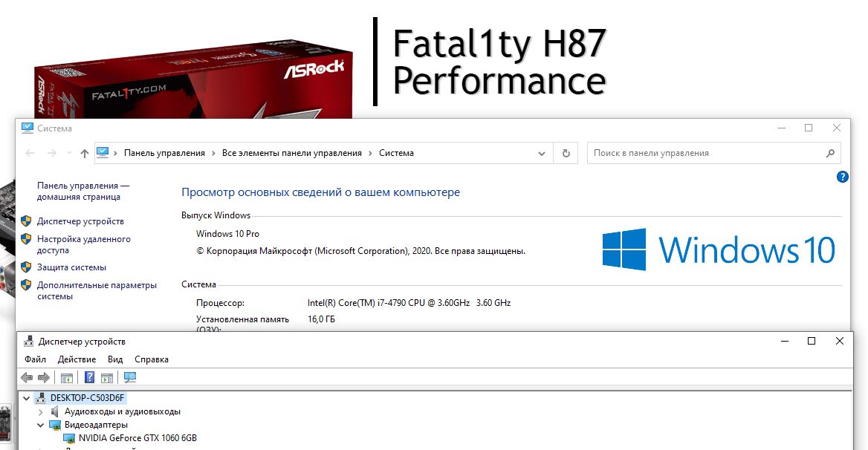Select the Microsoft Corporation 2020 copyright line
868x450 pixels.
tap(360, 251)
